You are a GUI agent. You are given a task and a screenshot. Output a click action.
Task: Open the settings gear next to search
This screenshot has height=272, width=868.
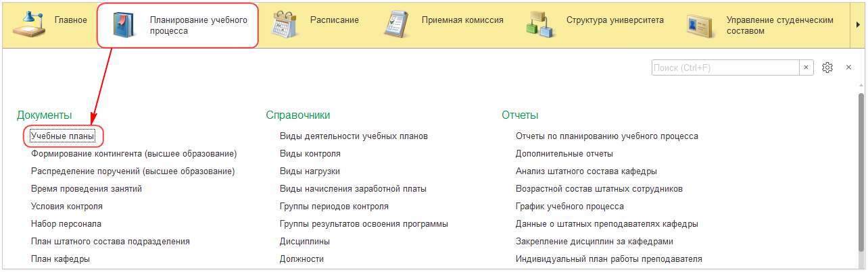pyautogui.click(x=827, y=67)
